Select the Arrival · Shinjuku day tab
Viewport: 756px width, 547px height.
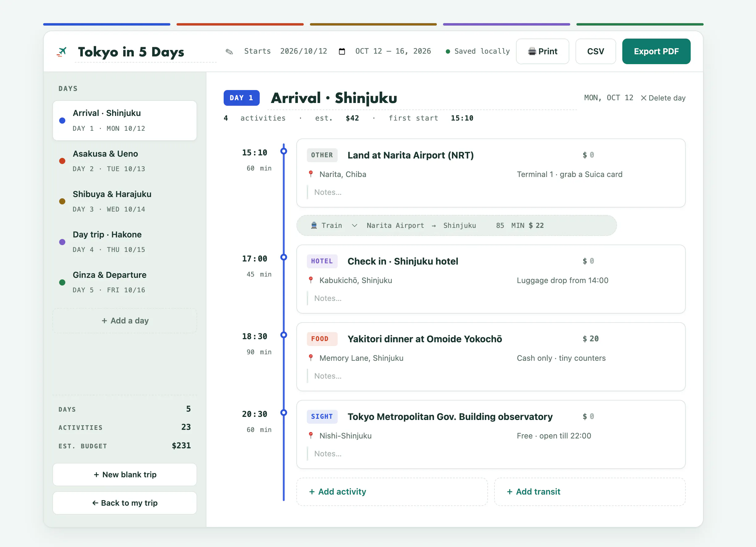(x=125, y=120)
